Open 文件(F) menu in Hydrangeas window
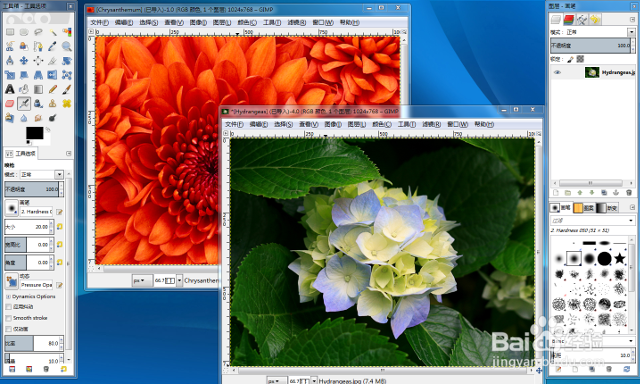640x384 pixels. (234, 124)
